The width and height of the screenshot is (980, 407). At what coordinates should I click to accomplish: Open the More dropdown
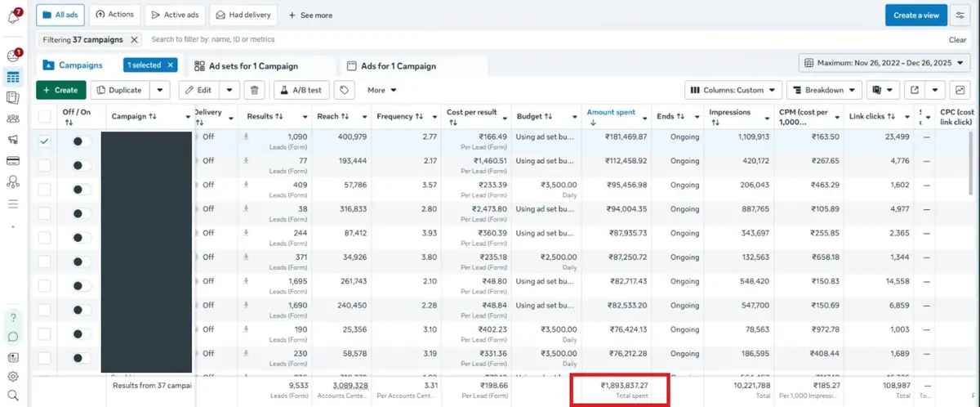381,90
